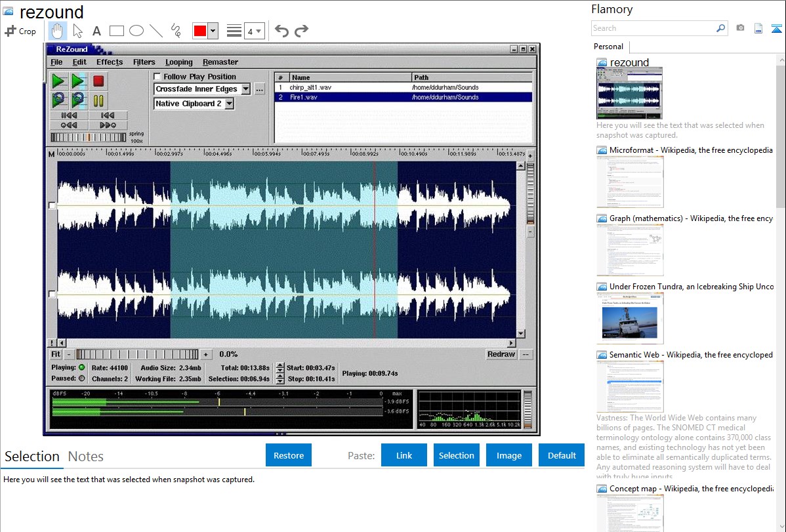Open the Graph (mathematics) snapshot thumbnail
The image size is (786, 532).
point(630,250)
